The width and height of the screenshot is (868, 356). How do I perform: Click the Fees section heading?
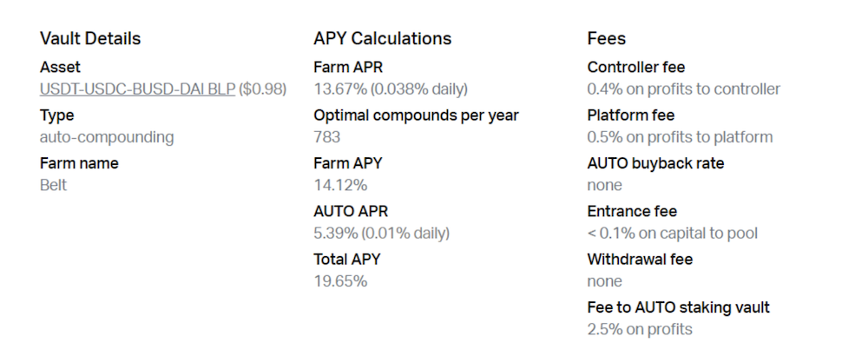[x=606, y=38]
